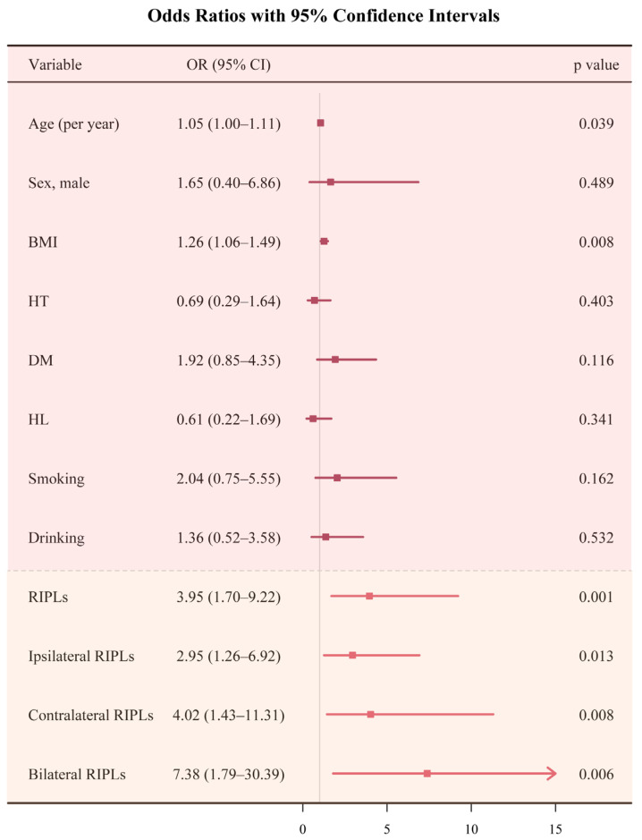
Task: Click the Smoking odds ratio square
Action: click(337, 478)
